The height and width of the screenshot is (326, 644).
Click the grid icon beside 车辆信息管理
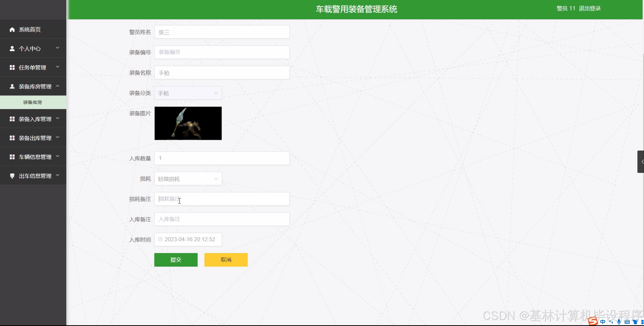tap(12, 157)
